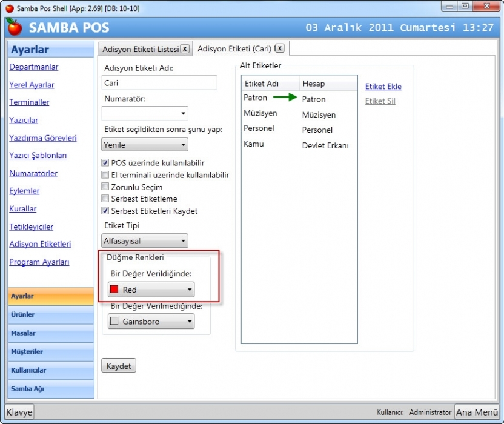Click the Administrator user name
This screenshot has height=424, width=504.
430,412
